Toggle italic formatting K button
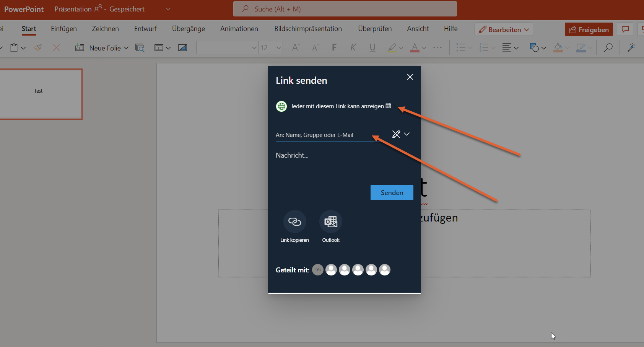644x347 pixels. tap(353, 47)
